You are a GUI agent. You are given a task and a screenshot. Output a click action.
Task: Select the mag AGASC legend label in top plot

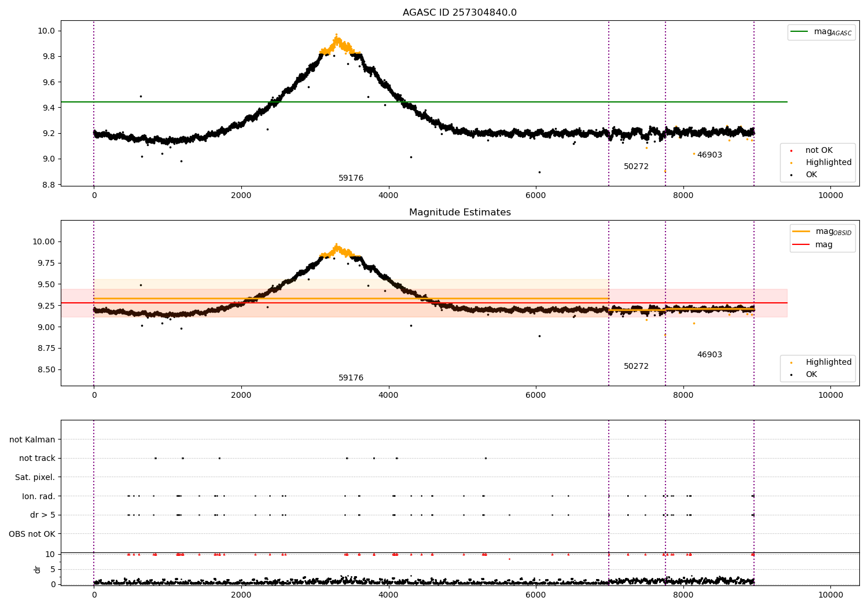click(833, 32)
